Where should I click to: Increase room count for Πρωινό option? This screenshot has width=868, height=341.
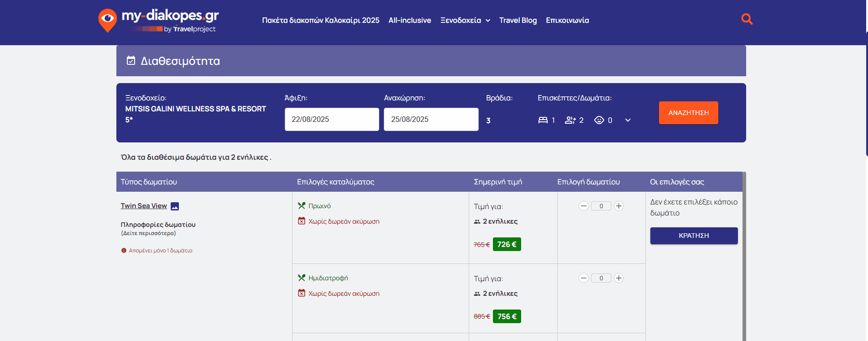(x=619, y=206)
